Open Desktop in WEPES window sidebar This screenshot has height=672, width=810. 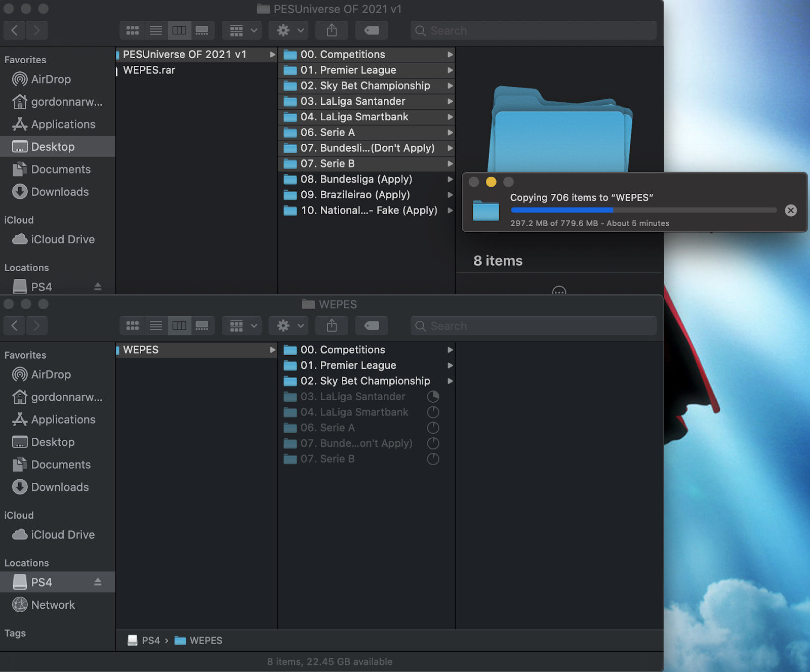click(58, 442)
